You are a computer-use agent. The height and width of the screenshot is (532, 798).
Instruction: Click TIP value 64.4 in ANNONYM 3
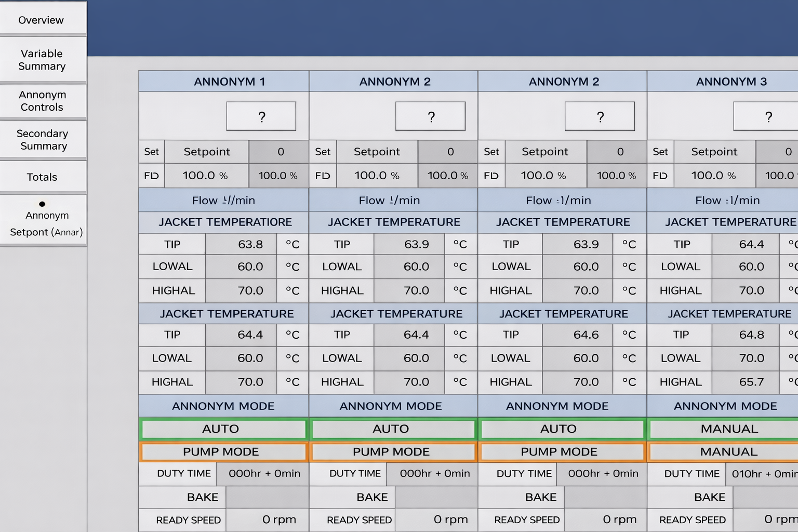pyautogui.click(x=745, y=244)
